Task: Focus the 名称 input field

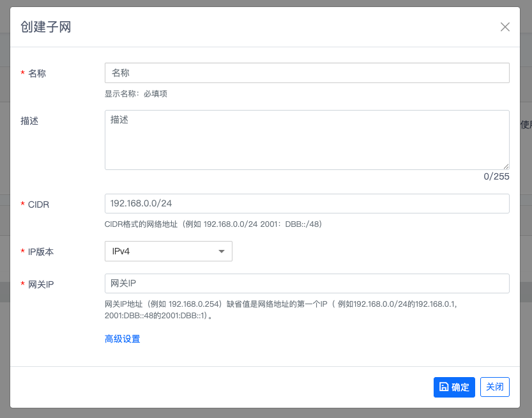Action: (x=307, y=73)
